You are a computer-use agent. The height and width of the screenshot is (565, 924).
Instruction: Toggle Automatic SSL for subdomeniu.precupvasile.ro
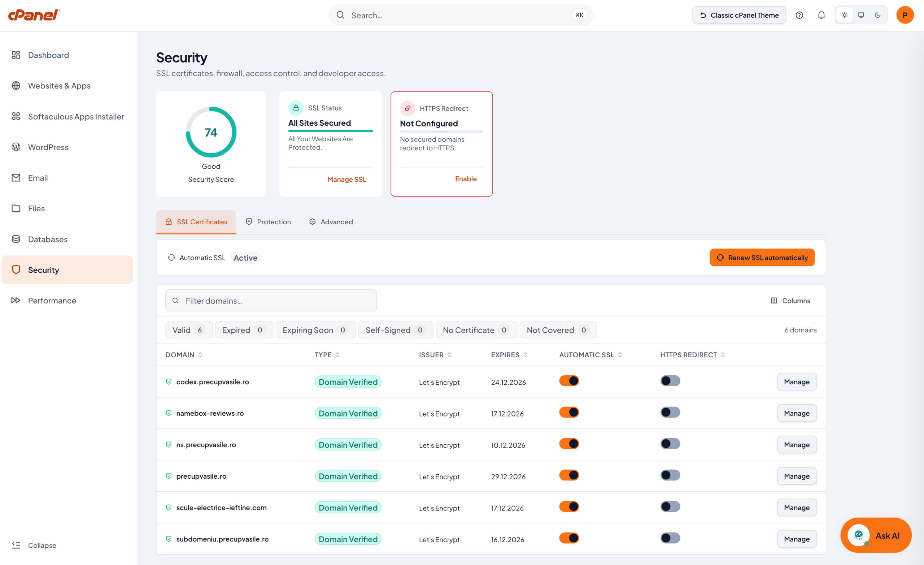click(x=569, y=538)
